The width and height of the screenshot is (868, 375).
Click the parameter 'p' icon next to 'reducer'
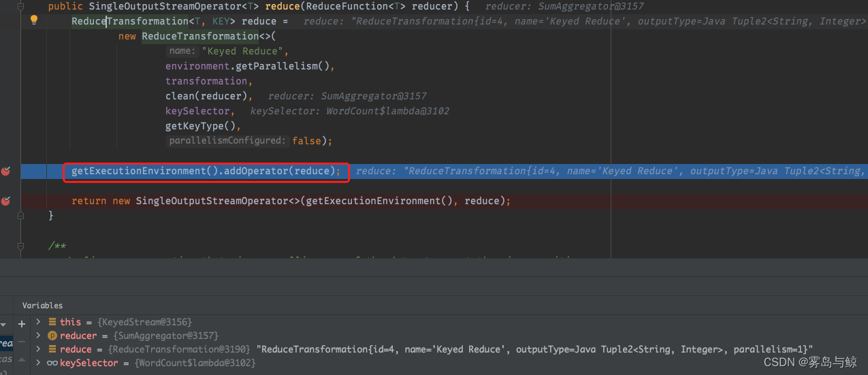(52, 336)
